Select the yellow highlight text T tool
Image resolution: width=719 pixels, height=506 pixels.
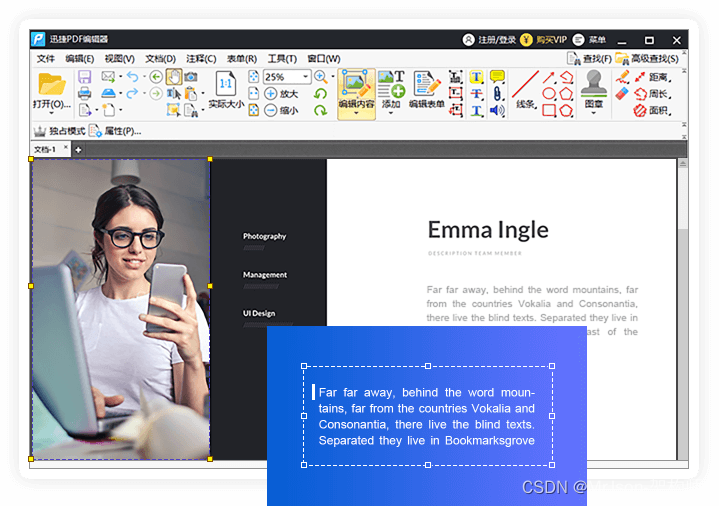[x=476, y=77]
